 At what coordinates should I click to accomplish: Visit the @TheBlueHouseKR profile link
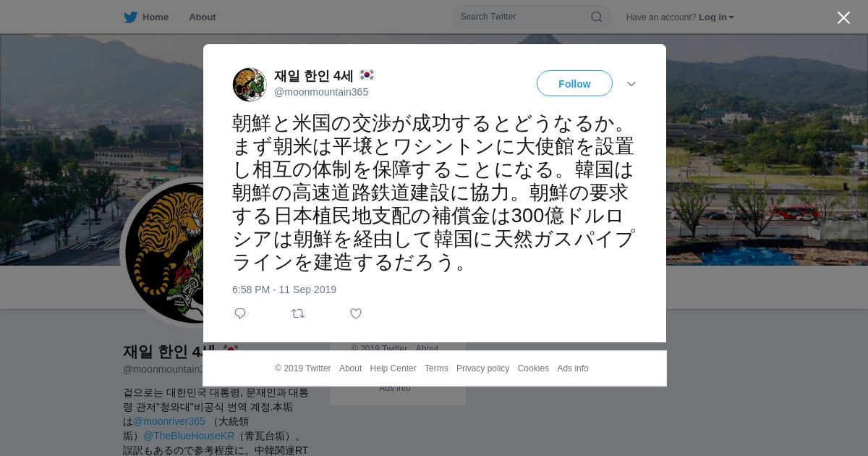pyautogui.click(x=188, y=436)
